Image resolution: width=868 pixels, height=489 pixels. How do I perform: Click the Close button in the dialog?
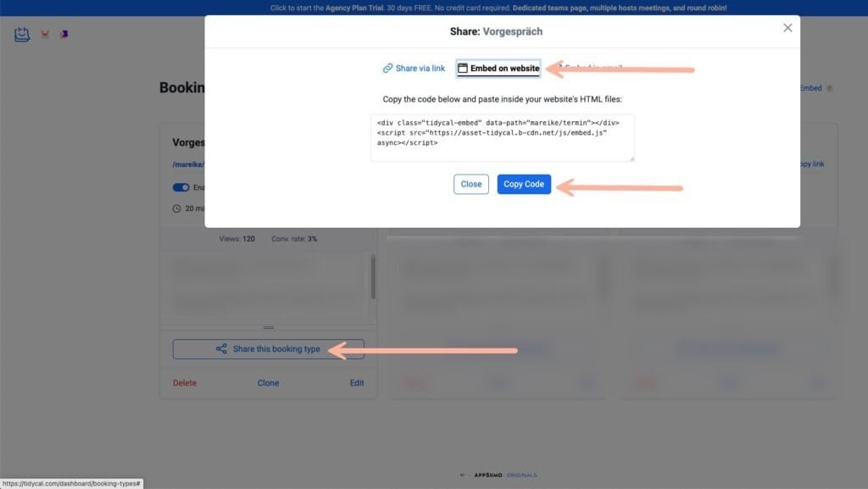pyautogui.click(x=471, y=184)
